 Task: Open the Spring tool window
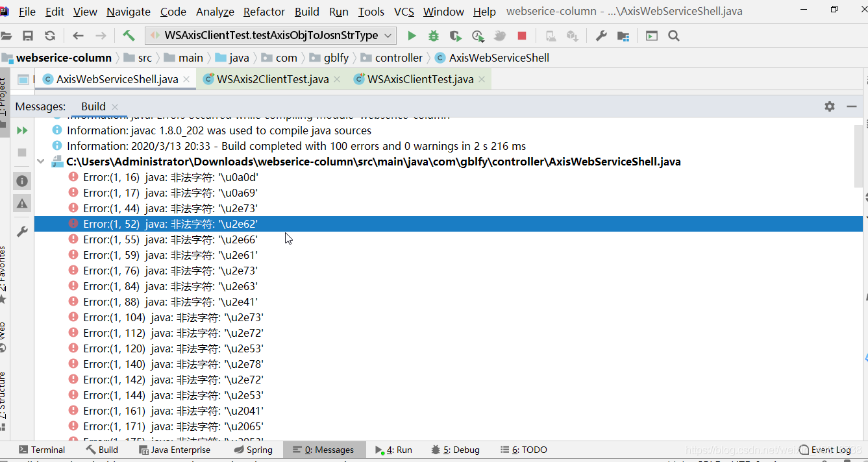coord(253,450)
